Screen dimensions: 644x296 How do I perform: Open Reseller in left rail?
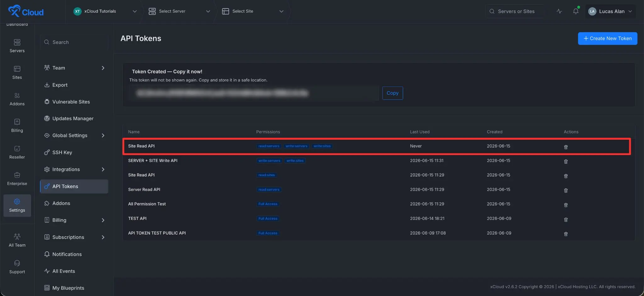(x=17, y=152)
